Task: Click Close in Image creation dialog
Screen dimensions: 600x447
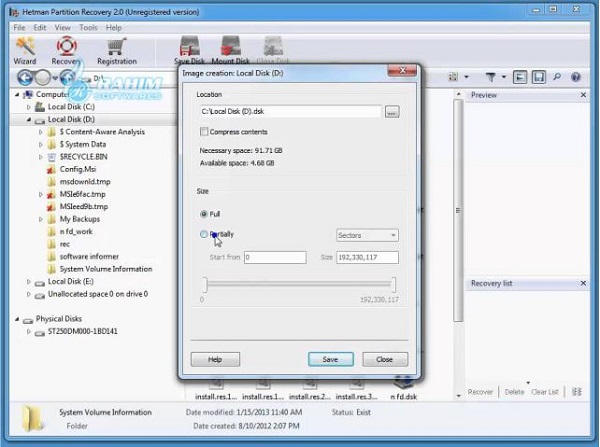Action: [385, 359]
